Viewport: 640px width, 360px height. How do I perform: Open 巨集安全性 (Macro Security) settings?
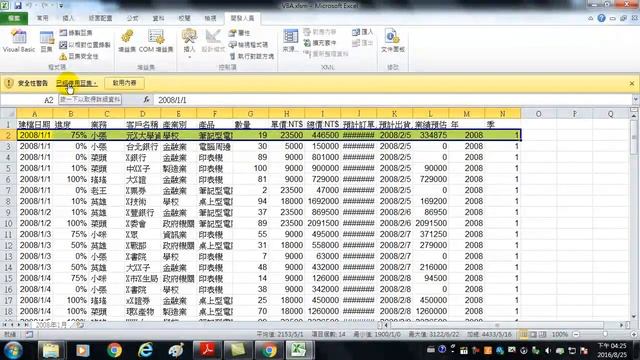point(80,56)
